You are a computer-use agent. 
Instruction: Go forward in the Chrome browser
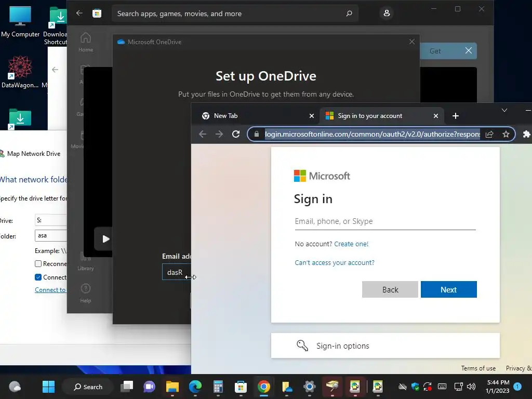tap(219, 134)
